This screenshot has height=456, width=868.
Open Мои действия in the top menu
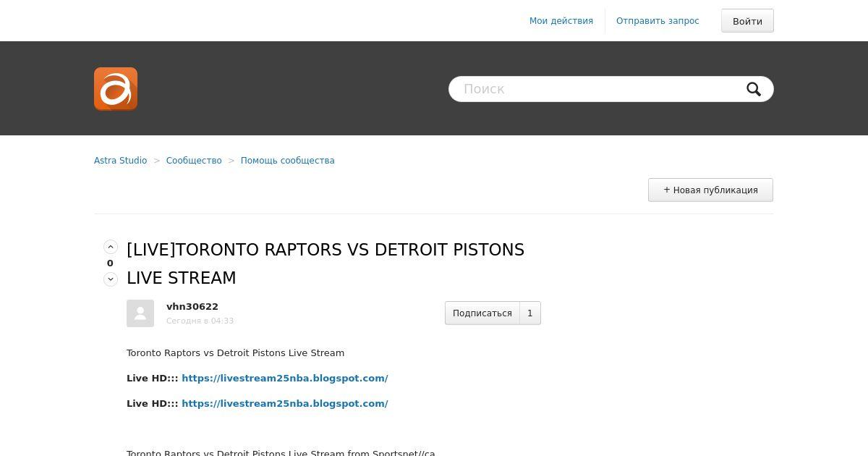pos(561,21)
